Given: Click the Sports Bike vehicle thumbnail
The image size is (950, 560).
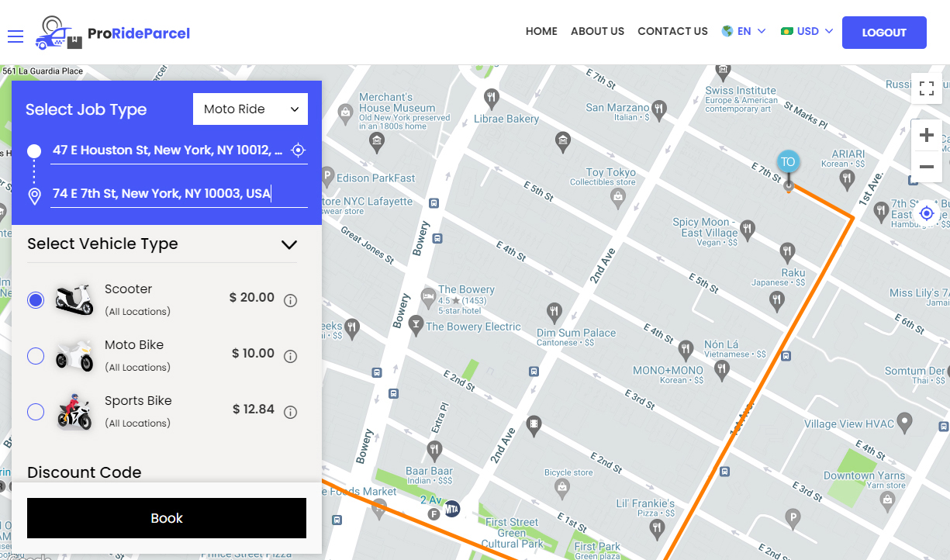Looking at the screenshot, I should (74, 412).
